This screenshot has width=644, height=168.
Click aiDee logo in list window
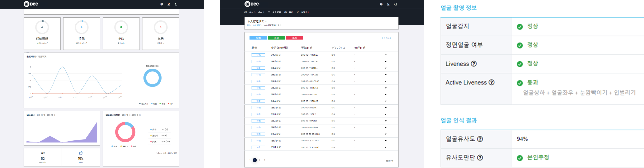[x=252, y=4]
